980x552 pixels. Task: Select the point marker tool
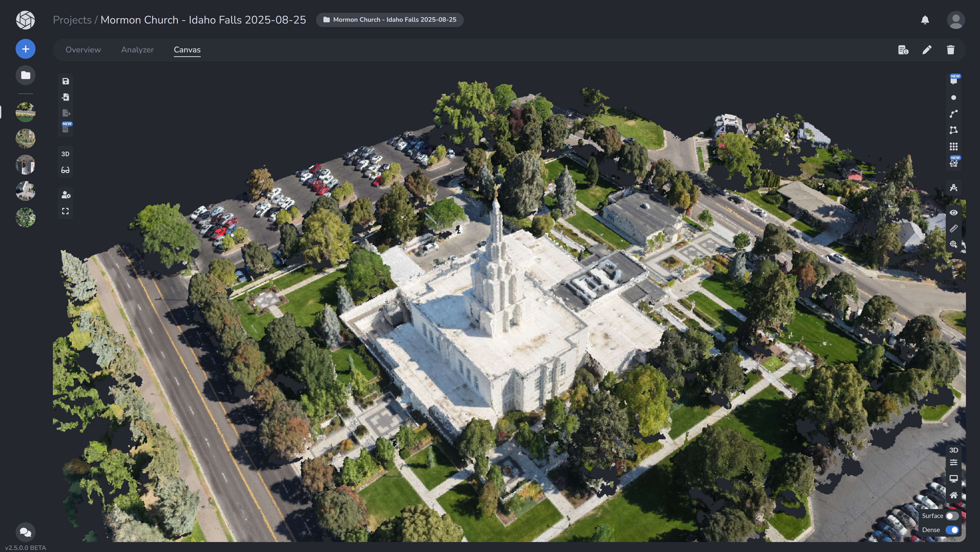(x=953, y=98)
